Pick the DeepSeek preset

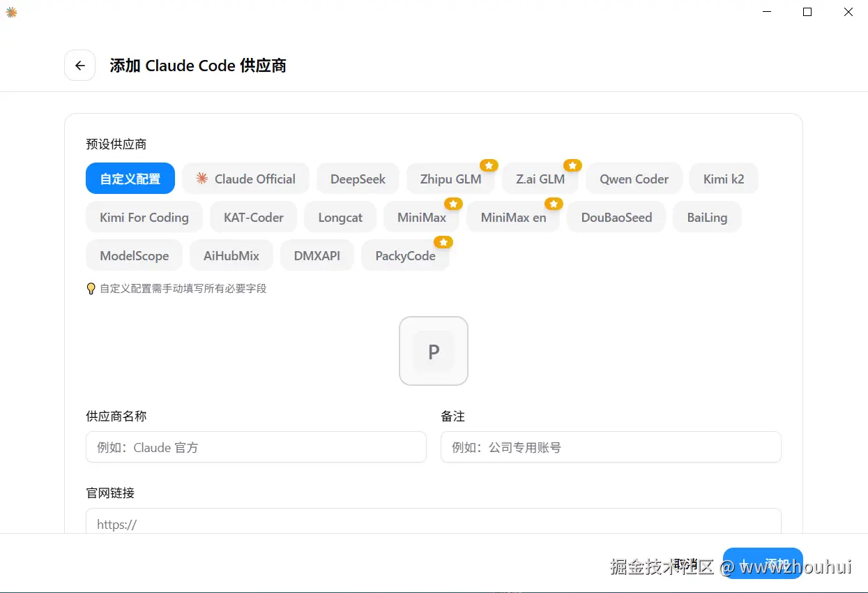click(358, 179)
